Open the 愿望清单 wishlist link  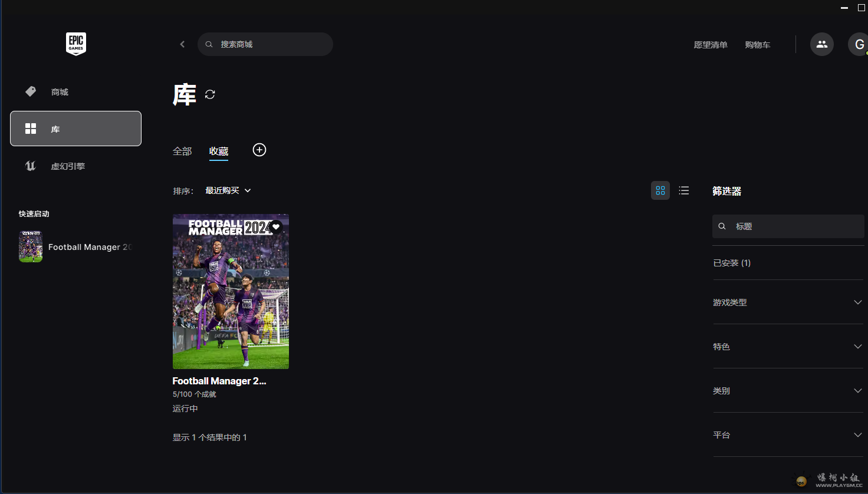[x=711, y=45]
